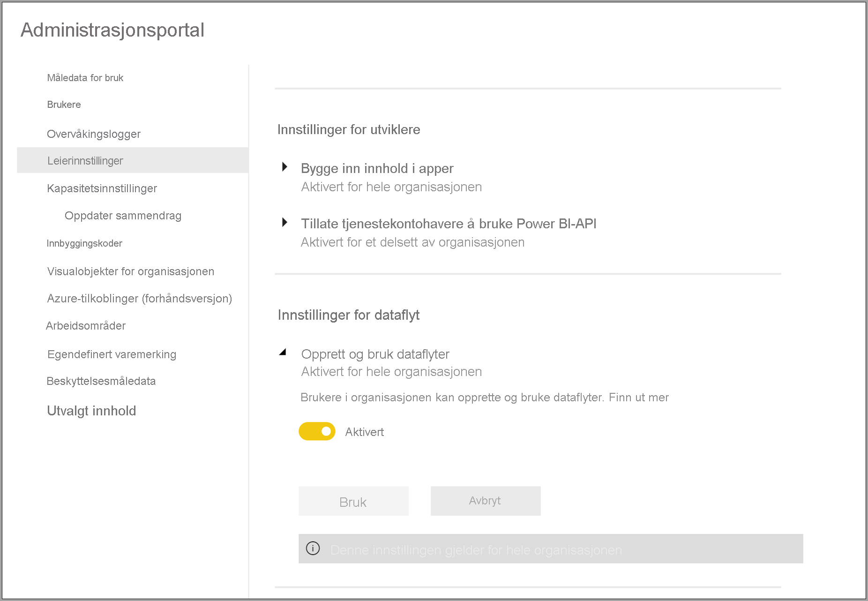Open Kapasitetsinnstillinger
This screenshot has height=601, width=868.
[102, 188]
